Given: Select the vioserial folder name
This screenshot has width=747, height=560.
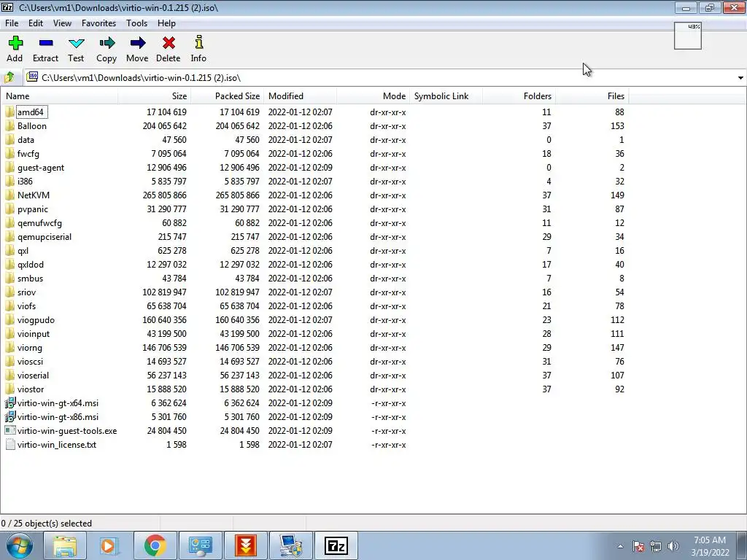Looking at the screenshot, I should point(33,376).
